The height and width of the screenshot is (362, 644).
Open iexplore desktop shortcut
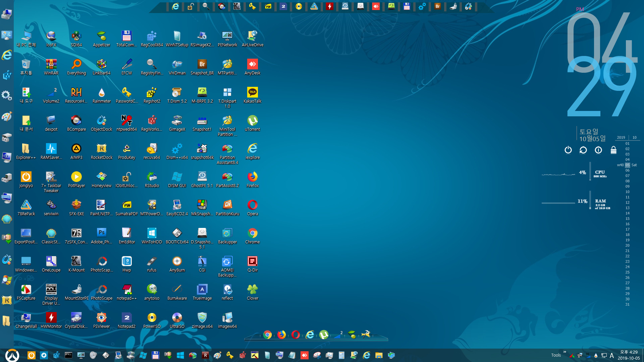[252, 151]
